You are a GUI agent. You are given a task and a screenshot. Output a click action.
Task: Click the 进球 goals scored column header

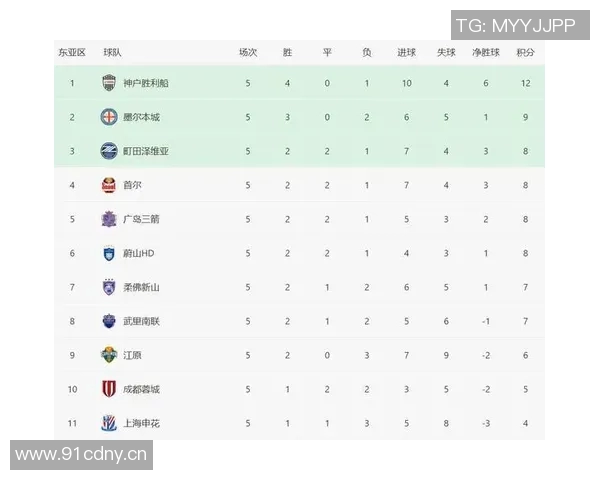406,52
